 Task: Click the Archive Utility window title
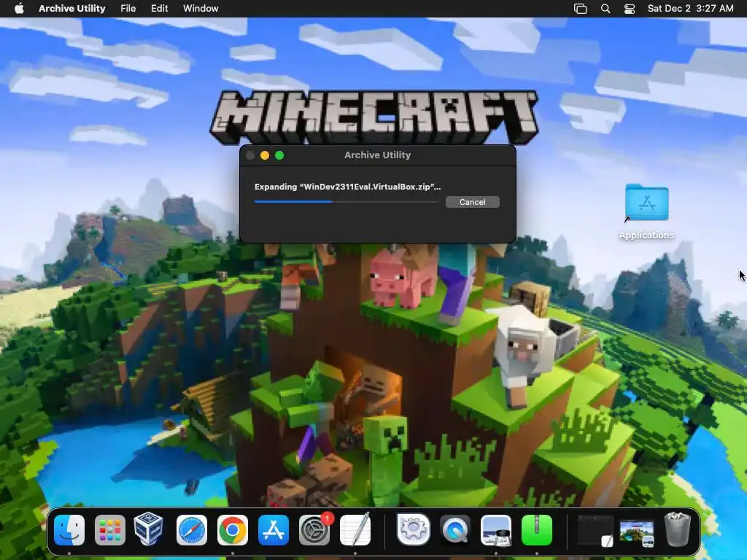(x=377, y=155)
